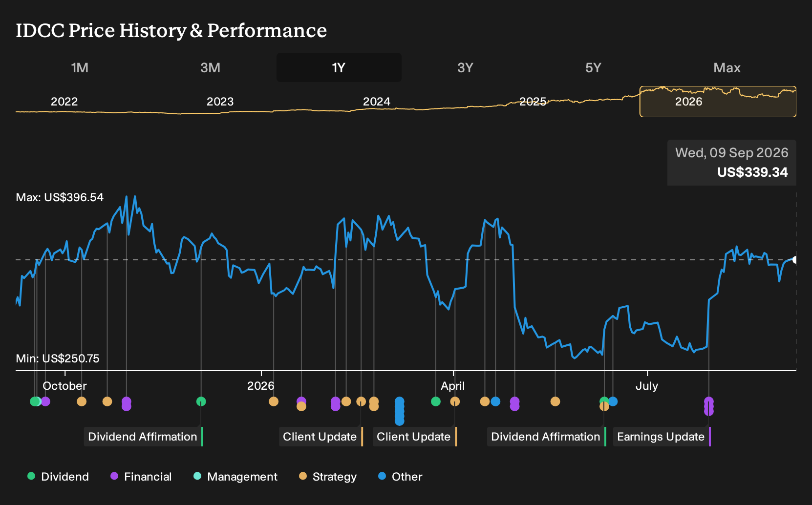
Task: Switch the chart to the 3Y range
Action: (465, 67)
